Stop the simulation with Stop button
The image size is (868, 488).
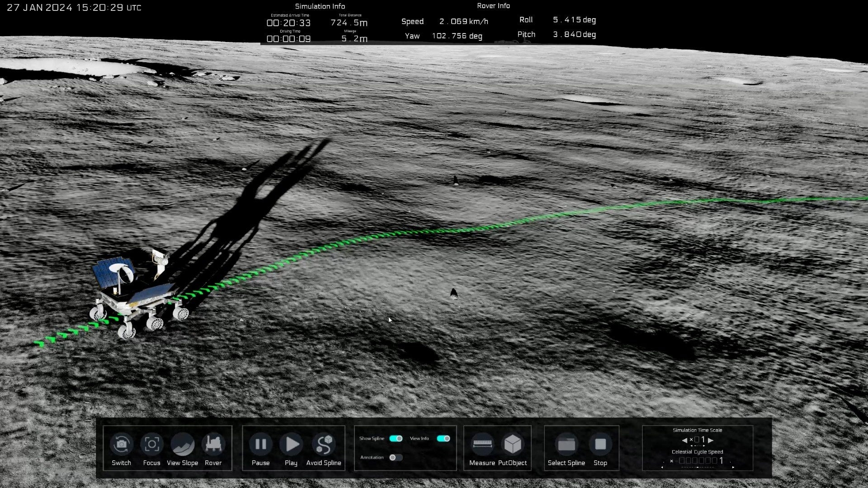coord(600,445)
